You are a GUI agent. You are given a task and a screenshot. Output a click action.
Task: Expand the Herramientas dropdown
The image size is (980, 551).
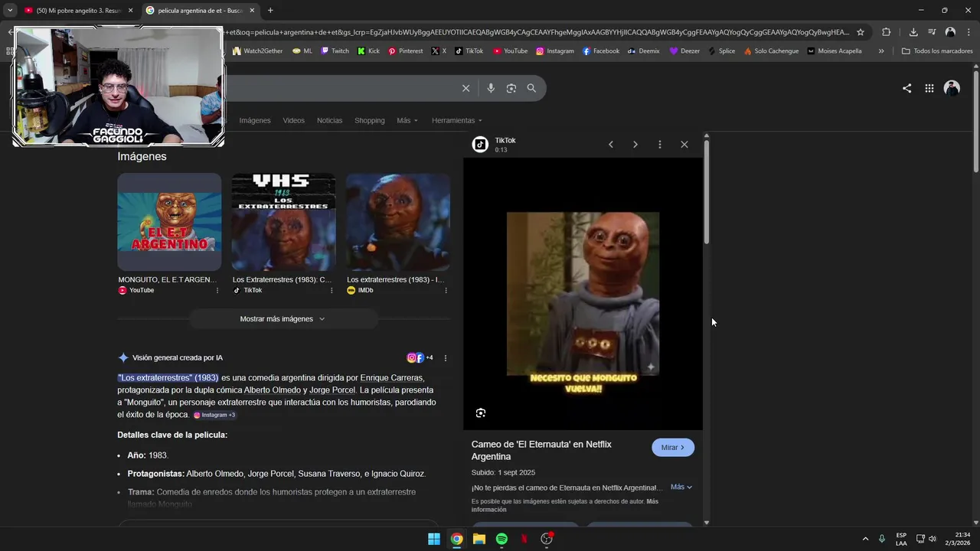[457, 120]
